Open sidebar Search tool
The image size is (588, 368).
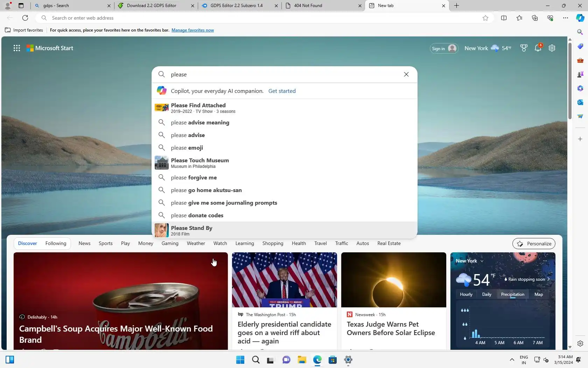click(580, 32)
